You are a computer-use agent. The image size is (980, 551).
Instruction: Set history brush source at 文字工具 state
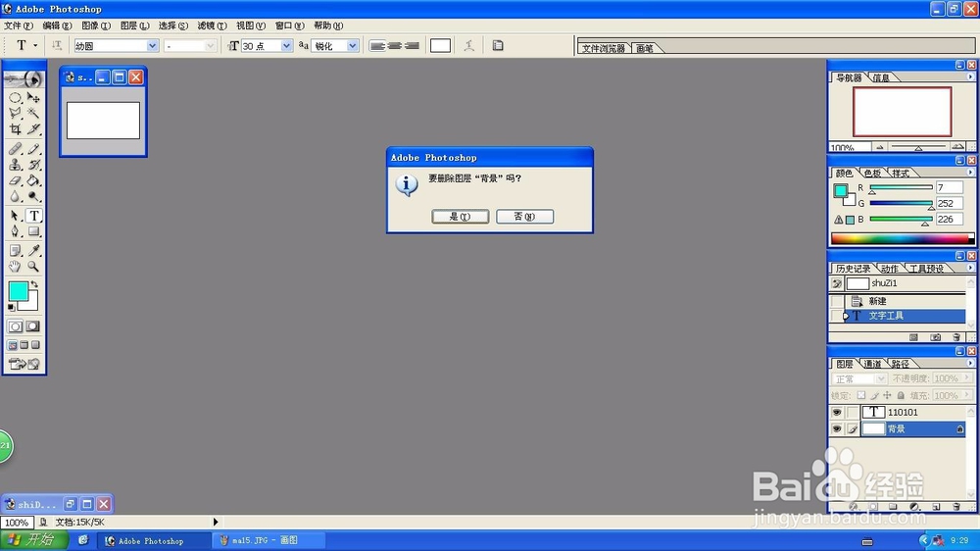click(x=837, y=316)
